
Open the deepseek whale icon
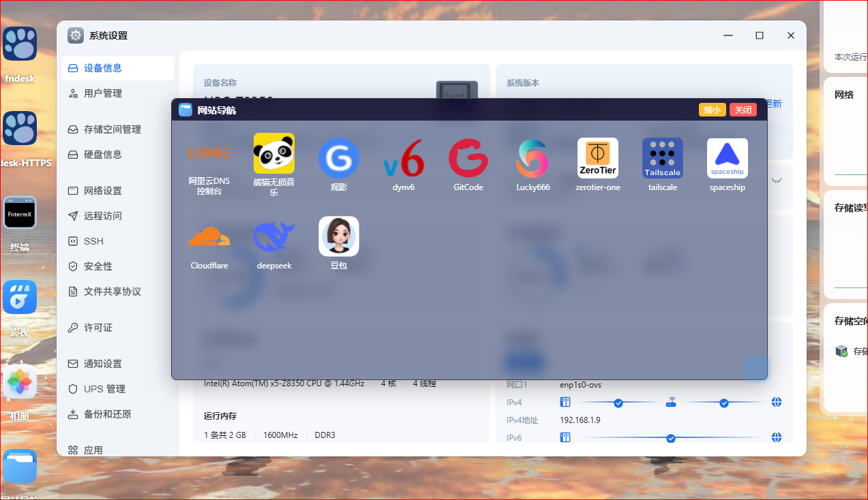pyautogui.click(x=274, y=236)
